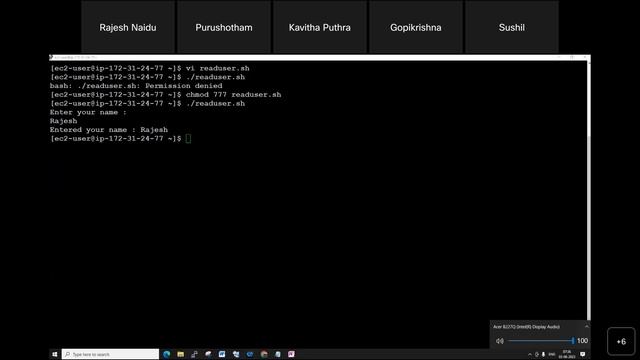The height and width of the screenshot is (360, 640).
Task: Click the terminal's vertical scrollbar
Action: (589, 190)
